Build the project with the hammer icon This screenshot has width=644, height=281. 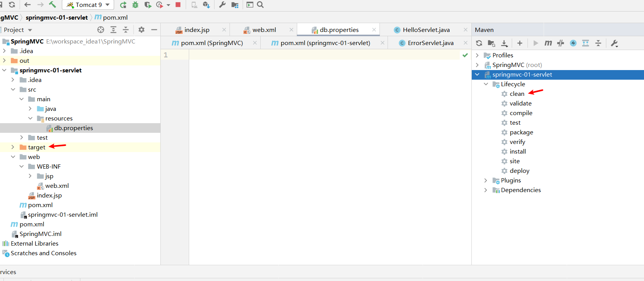point(53,5)
